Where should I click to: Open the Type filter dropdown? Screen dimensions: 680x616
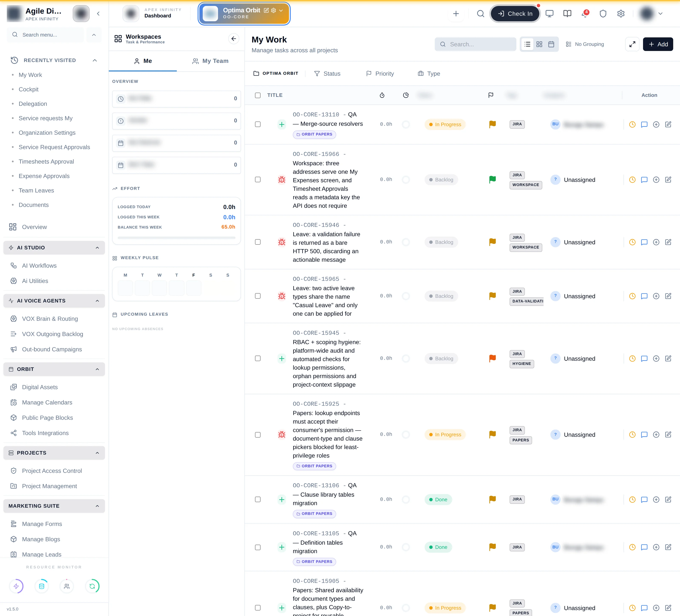(429, 73)
